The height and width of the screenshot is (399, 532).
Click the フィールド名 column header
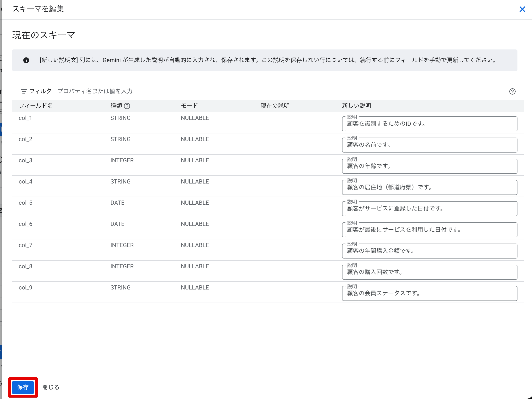click(36, 106)
